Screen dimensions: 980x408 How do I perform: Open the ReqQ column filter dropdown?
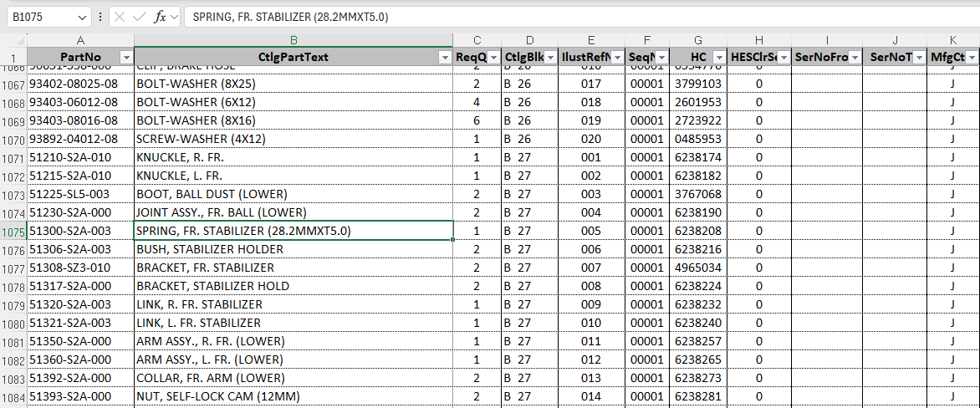pyautogui.click(x=493, y=57)
